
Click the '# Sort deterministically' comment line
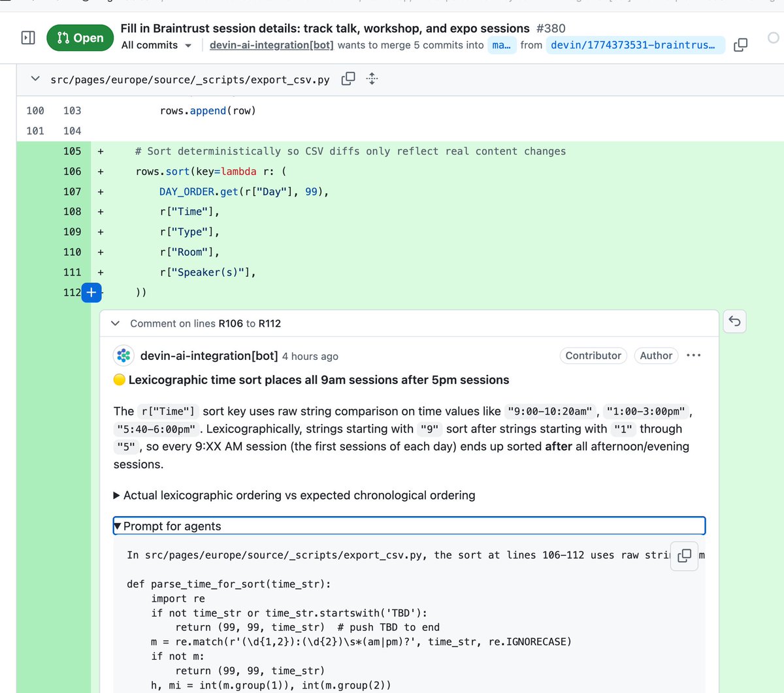click(x=350, y=151)
